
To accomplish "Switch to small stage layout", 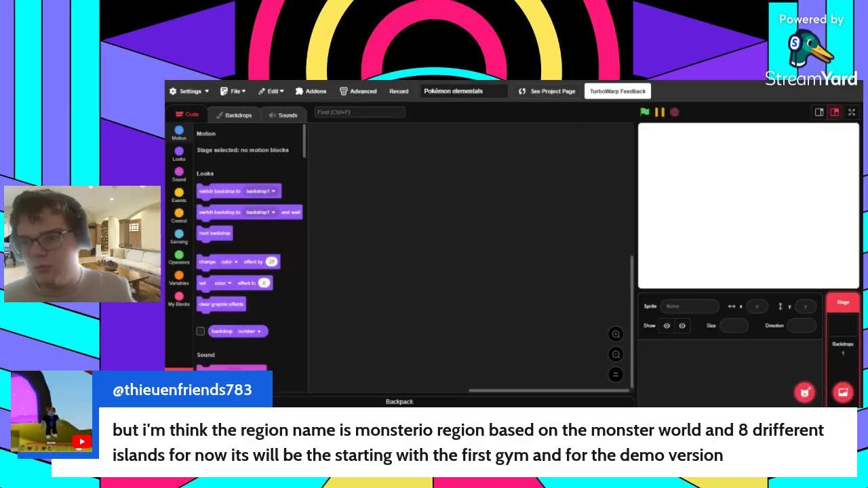I will coord(819,113).
